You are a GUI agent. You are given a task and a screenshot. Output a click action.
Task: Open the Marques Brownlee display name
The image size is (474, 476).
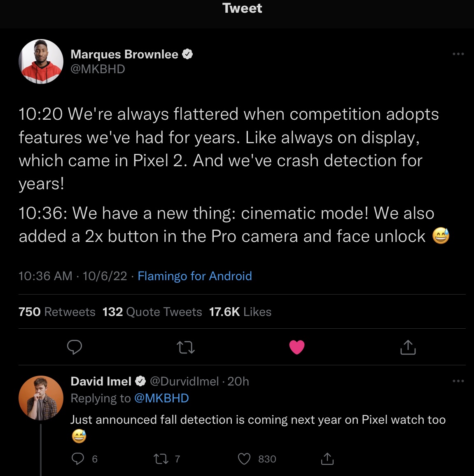124,54
